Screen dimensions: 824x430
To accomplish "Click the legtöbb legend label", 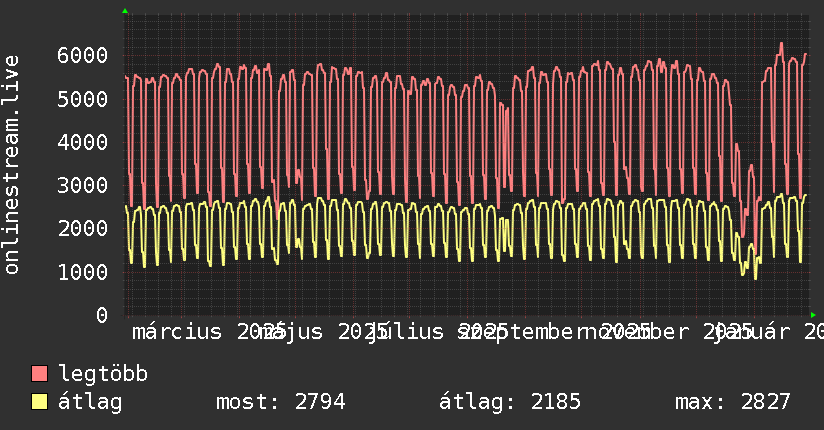I will (104, 375).
